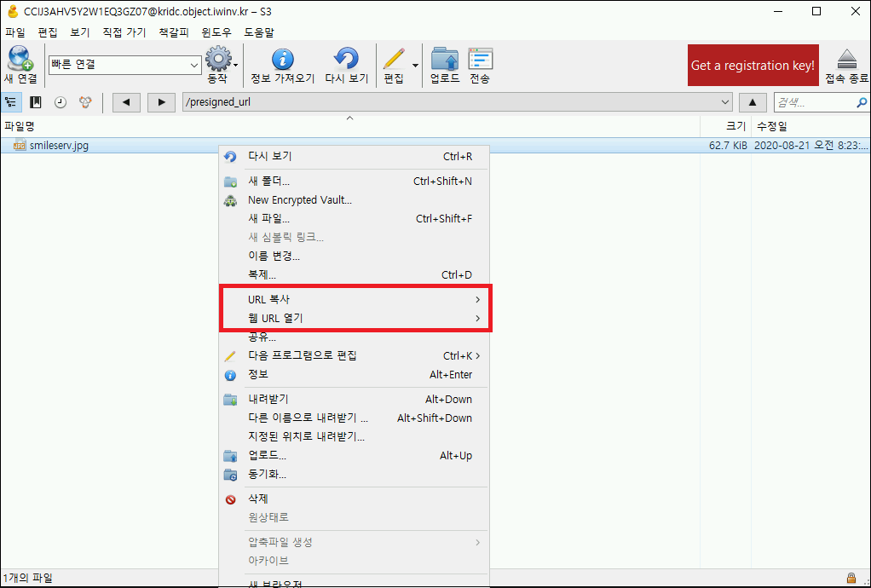Open the 도움말 menu

point(259,32)
